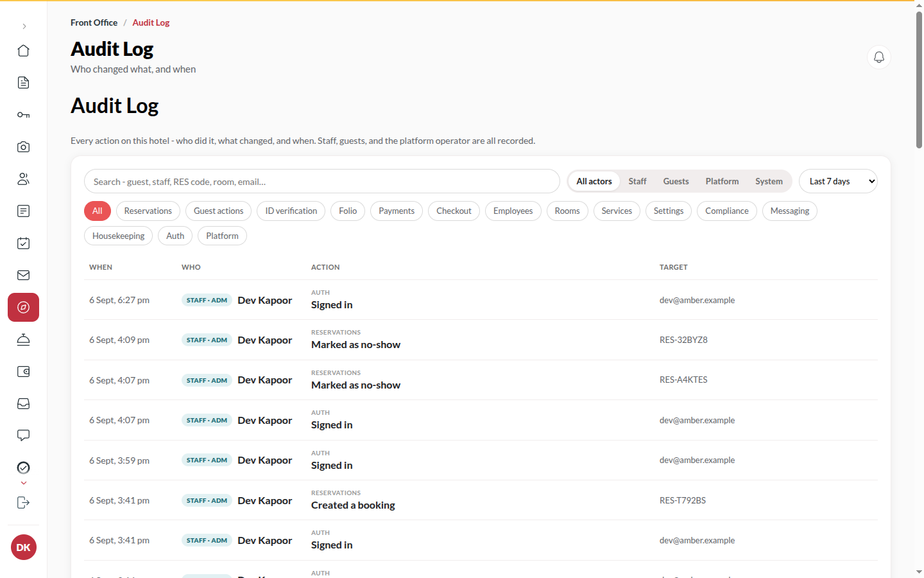
Task: Open the document page icon in sidebar
Action: (24, 83)
